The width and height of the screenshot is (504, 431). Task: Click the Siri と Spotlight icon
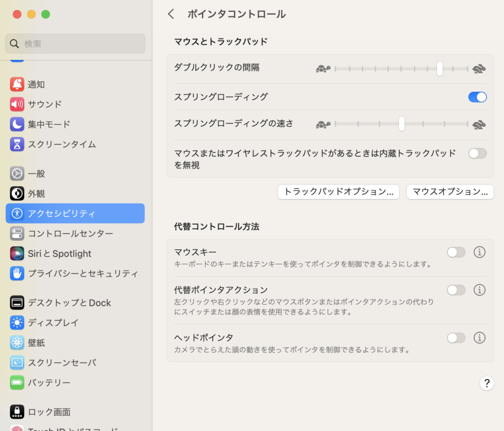click(17, 254)
